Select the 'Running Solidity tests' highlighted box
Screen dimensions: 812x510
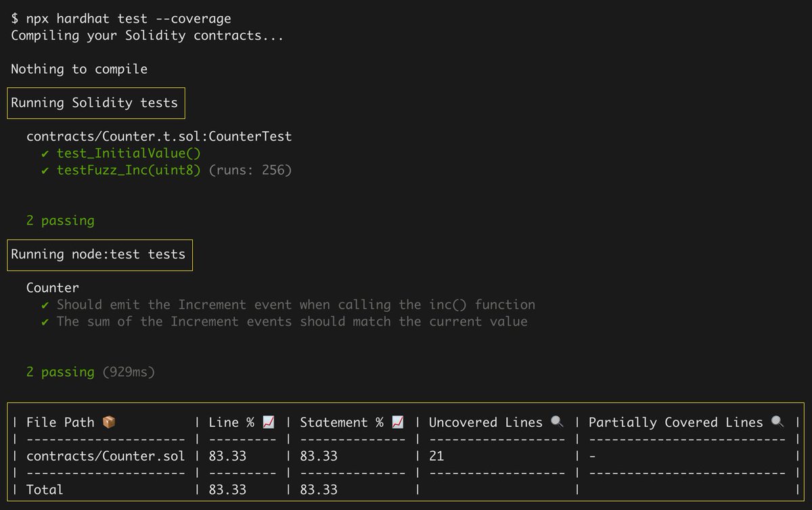tap(96, 103)
